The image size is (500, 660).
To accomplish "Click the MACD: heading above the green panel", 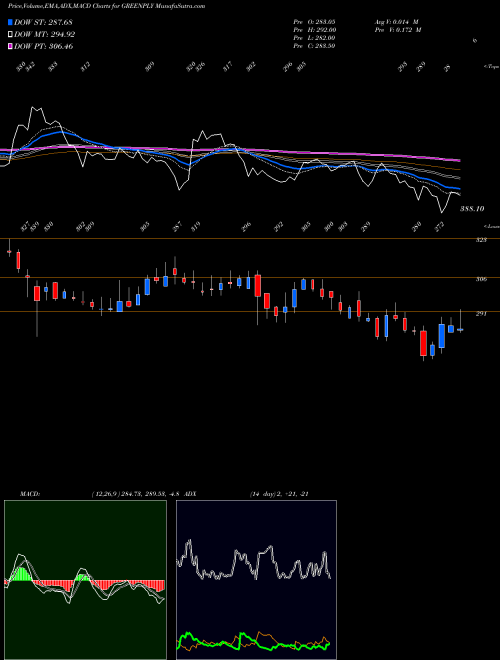I will coord(30,494).
